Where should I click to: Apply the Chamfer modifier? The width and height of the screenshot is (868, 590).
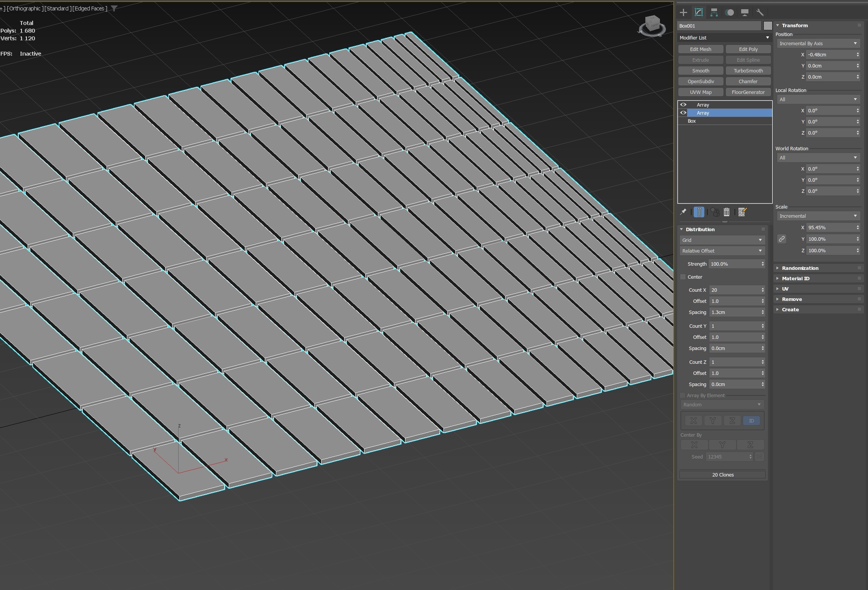[x=748, y=81]
